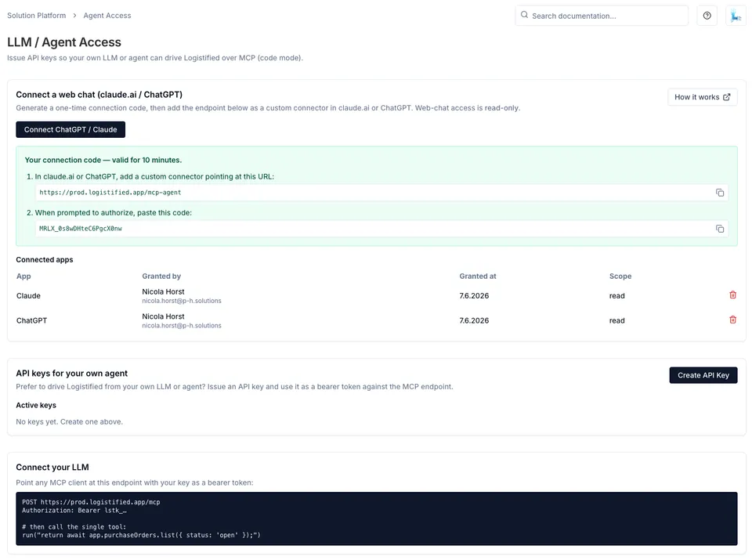Click the Connect your LLM heading
This screenshot has height=560, width=752.
click(x=52, y=468)
